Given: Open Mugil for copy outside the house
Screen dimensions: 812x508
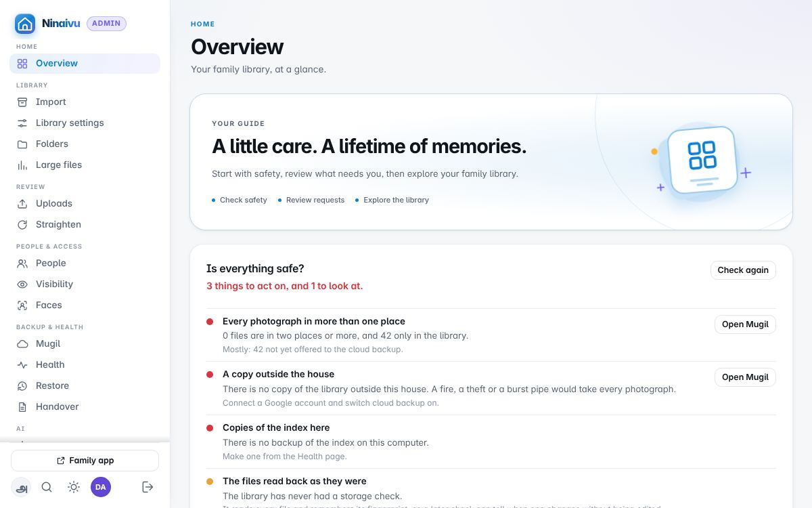Looking at the screenshot, I should (745, 377).
